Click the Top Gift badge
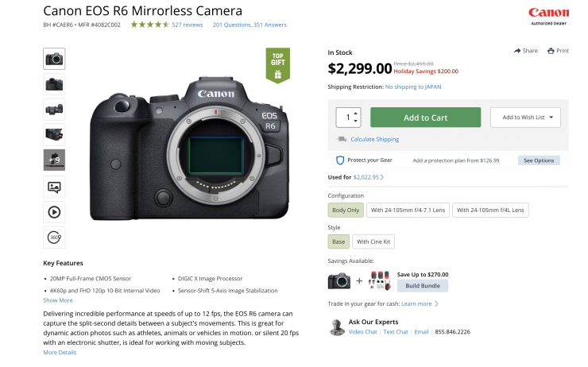This screenshot has height=367, width=588. [x=277, y=65]
